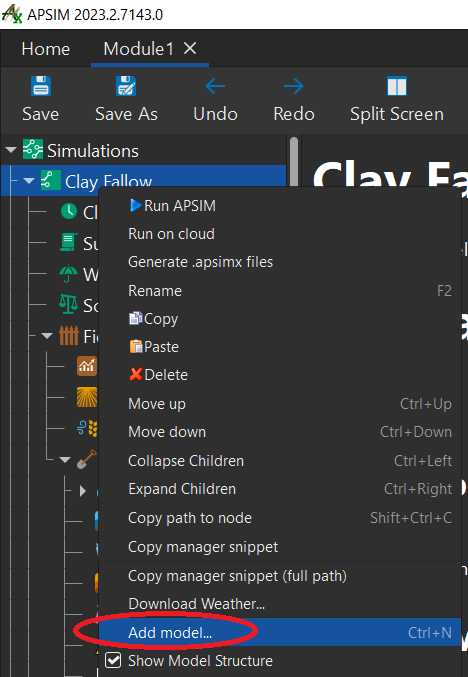Screen dimensions: 468x677
Task: Select the Clay Fallow simulation icon
Action: 51,180
